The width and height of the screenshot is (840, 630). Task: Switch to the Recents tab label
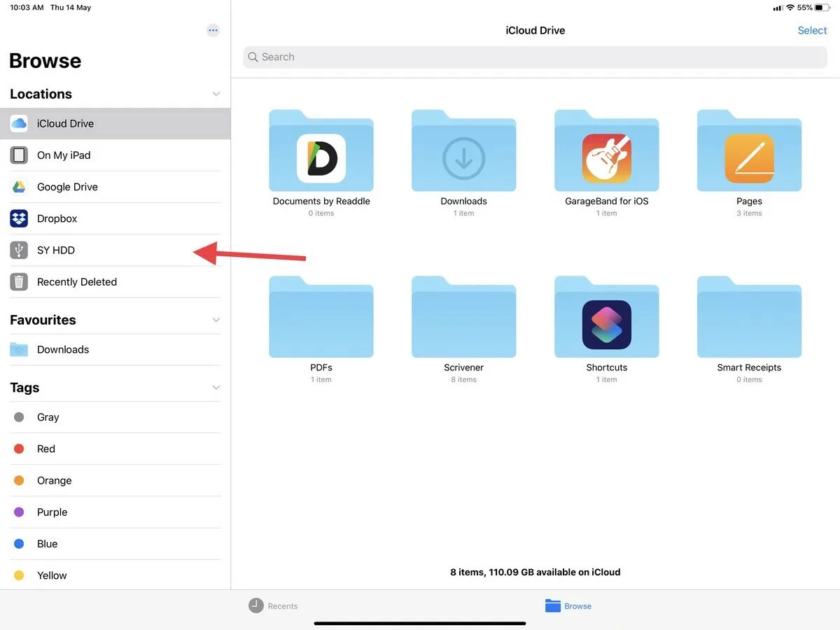(283, 606)
